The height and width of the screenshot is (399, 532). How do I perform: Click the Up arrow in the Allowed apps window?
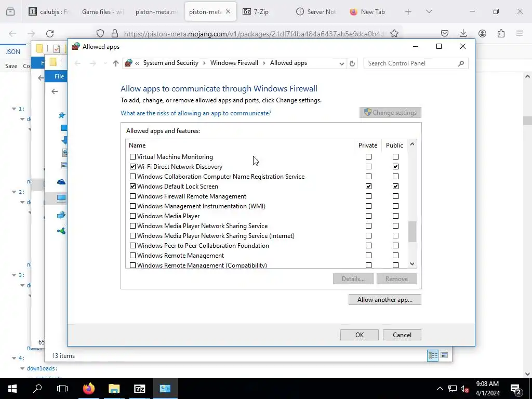(116, 63)
